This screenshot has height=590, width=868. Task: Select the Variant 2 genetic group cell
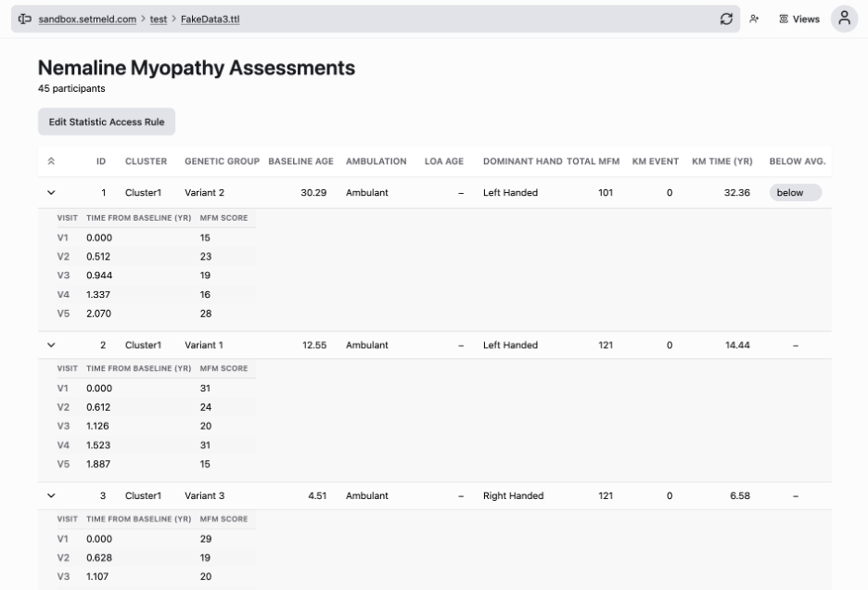pos(204,192)
